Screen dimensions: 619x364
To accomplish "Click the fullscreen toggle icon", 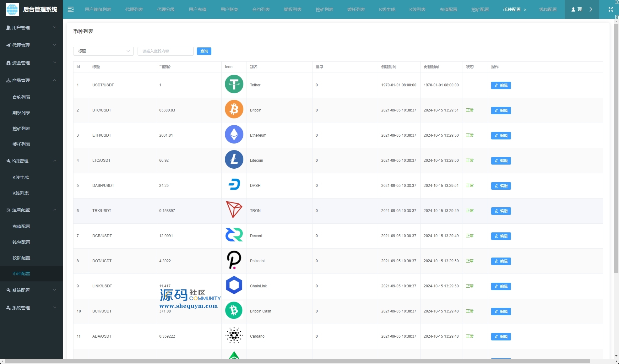I will [x=611, y=9].
